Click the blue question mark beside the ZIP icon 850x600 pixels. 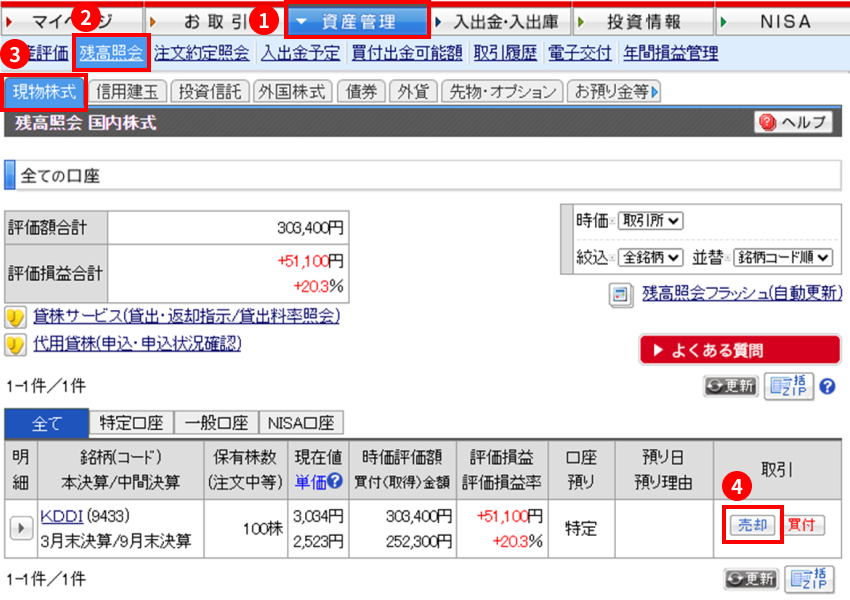coord(828,386)
